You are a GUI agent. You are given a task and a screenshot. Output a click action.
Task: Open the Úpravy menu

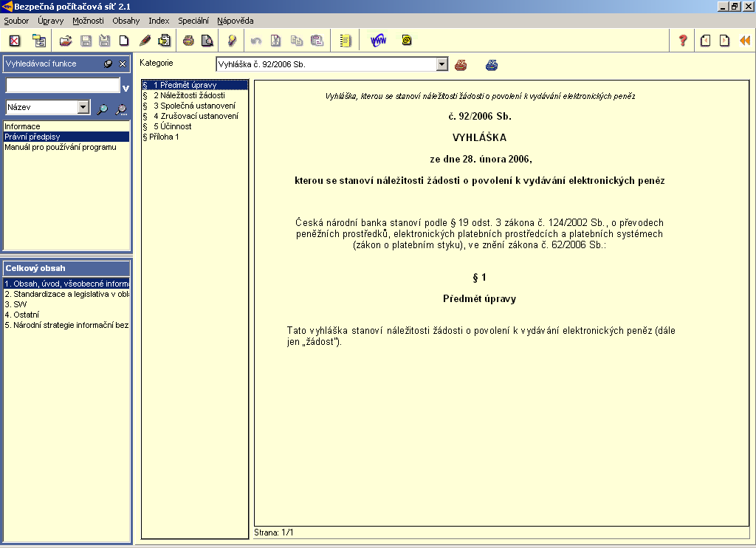point(51,21)
